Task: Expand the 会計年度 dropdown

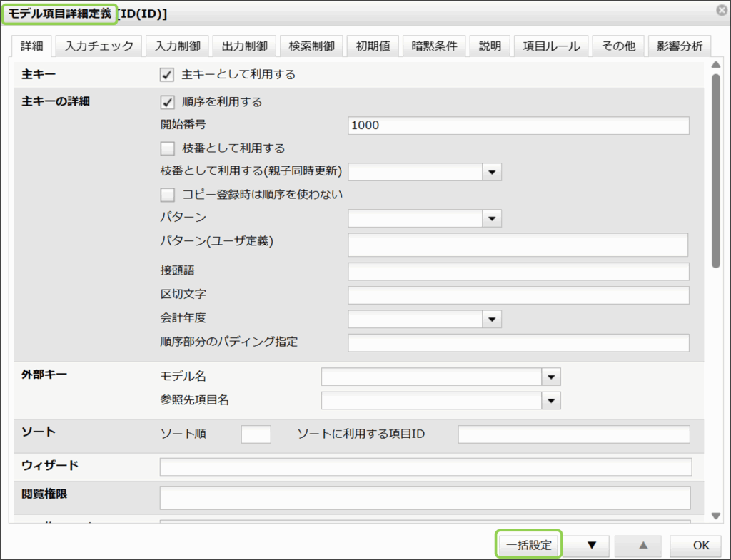Action: (x=493, y=319)
